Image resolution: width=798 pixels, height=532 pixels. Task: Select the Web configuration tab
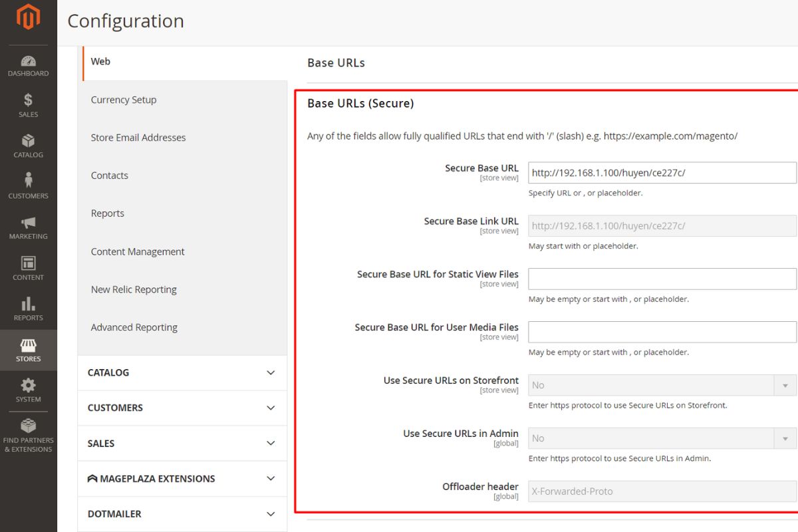pos(185,61)
